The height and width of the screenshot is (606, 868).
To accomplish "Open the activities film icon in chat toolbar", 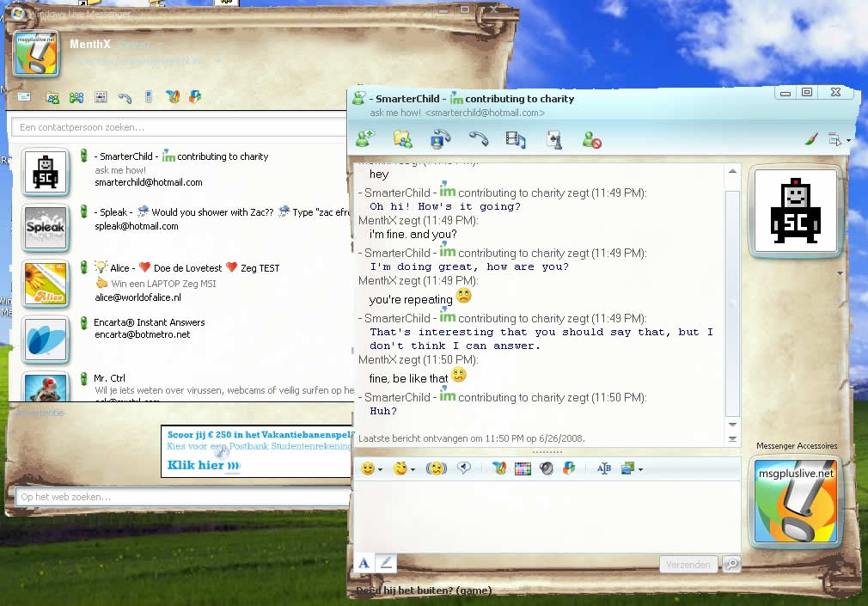I will 515,139.
